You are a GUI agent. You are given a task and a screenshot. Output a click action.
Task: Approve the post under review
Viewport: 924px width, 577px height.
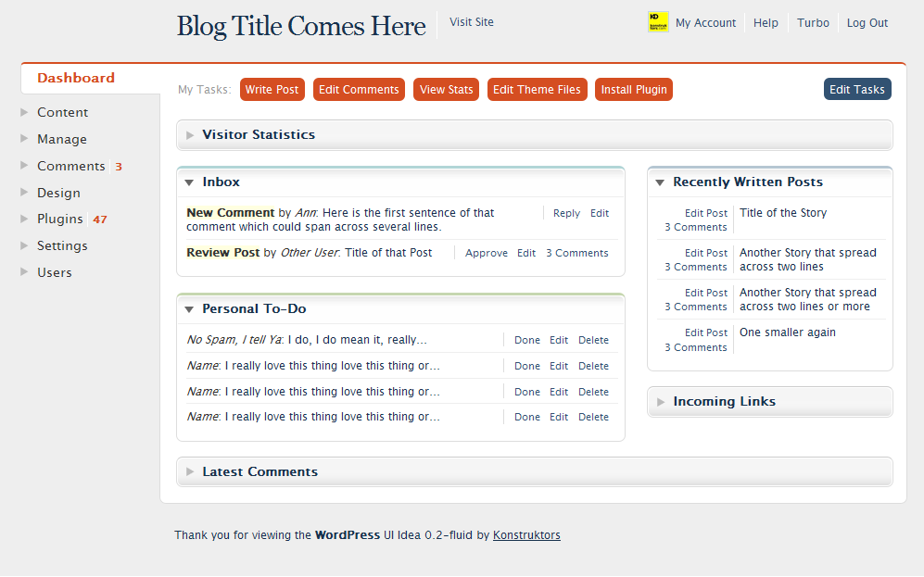(x=486, y=253)
